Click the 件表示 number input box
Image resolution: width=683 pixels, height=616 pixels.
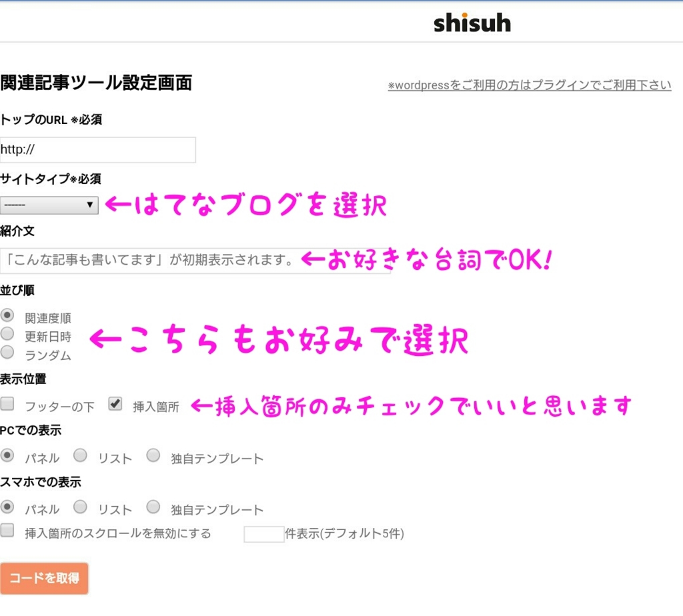click(263, 533)
